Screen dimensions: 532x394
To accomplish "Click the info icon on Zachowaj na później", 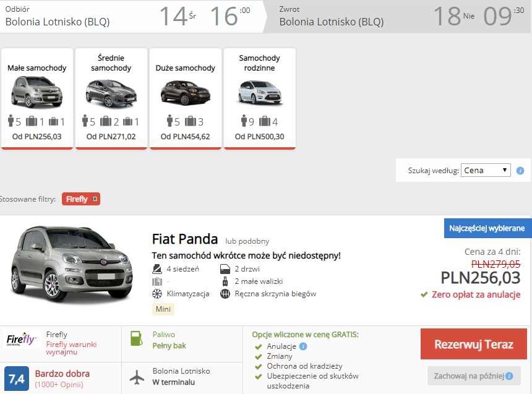I will pyautogui.click(x=509, y=376).
